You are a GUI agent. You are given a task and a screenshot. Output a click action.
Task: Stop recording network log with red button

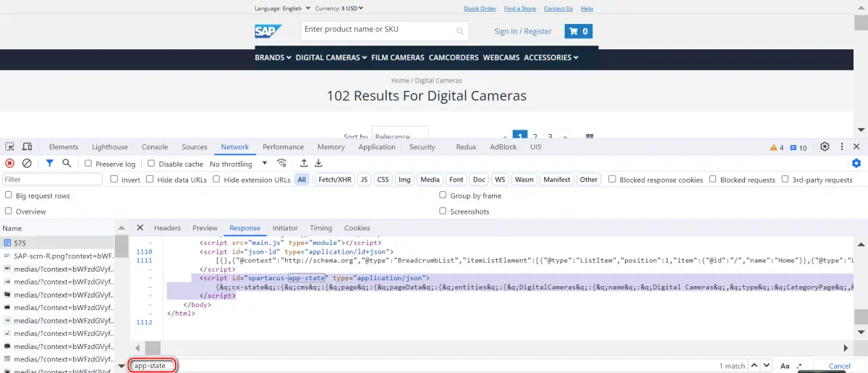point(9,164)
